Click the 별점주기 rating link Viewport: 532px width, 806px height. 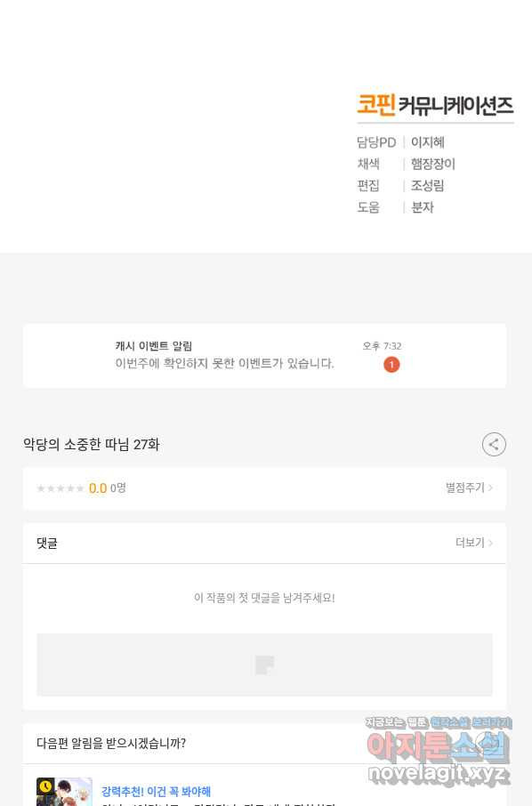click(x=465, y=488)
